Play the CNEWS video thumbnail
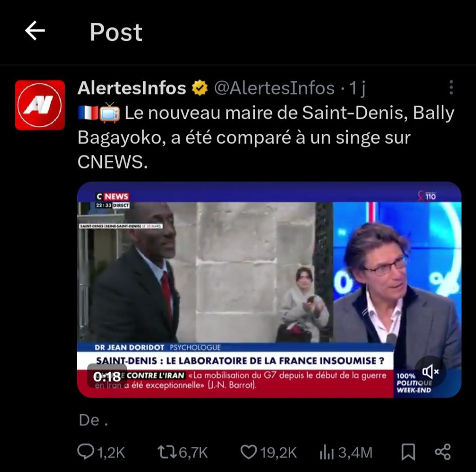 point(269,290)
